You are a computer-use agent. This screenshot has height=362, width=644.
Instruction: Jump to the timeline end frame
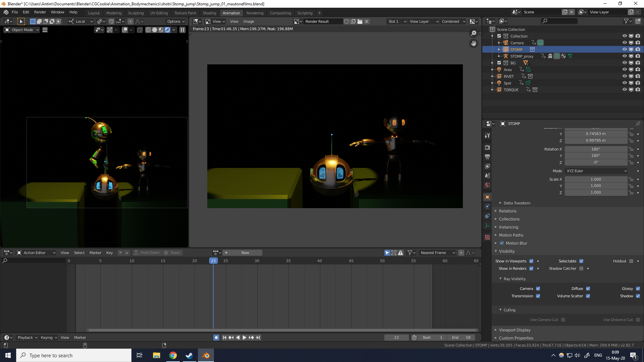(258, 338)
